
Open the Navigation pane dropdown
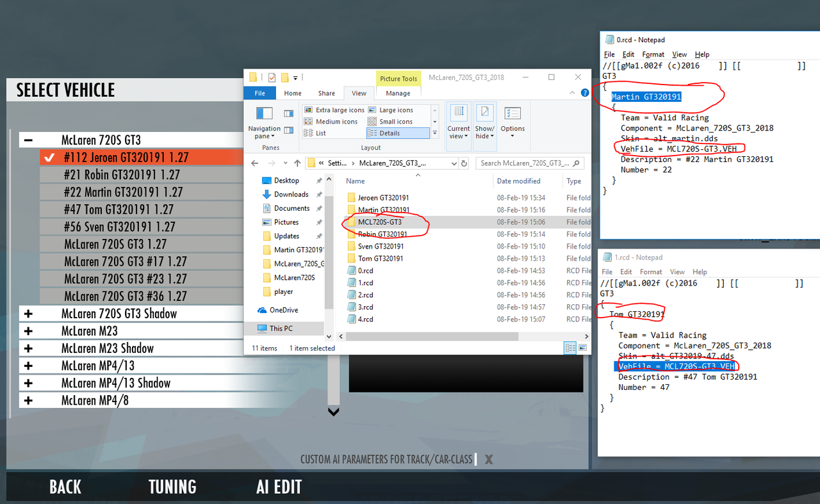[x=265, y=122]
